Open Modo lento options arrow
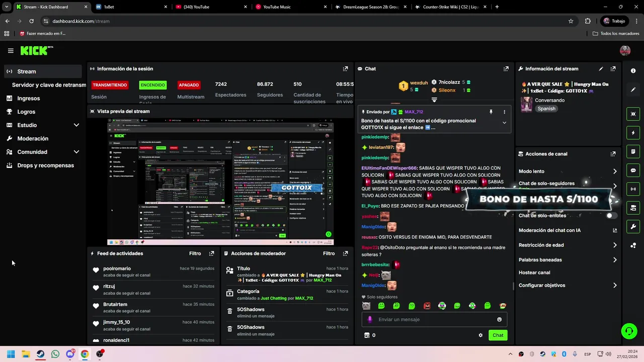 coord(615,171)
